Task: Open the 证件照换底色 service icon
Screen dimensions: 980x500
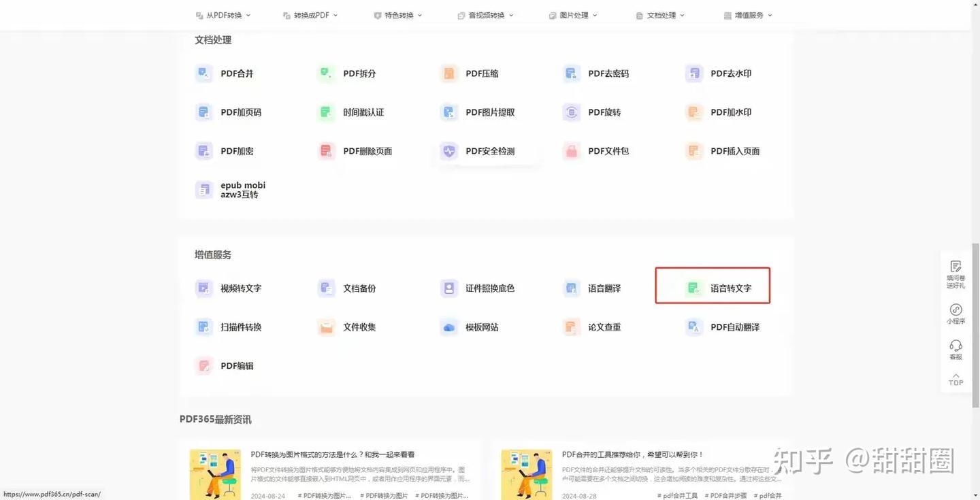Action: 449,288
